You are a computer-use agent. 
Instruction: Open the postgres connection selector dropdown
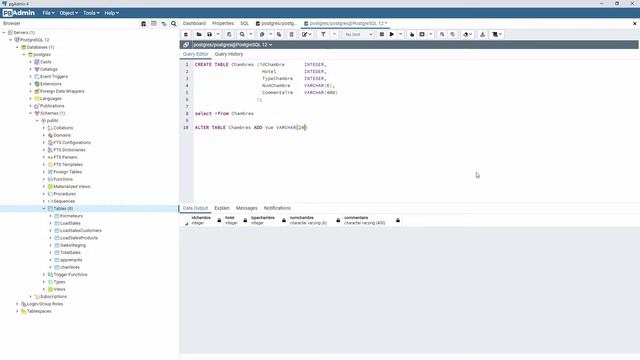pyautogui.click(x=233, y=44)
